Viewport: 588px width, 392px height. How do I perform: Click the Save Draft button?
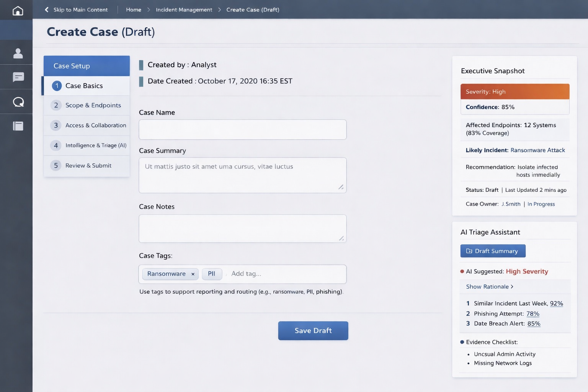(x=313, y=331)
